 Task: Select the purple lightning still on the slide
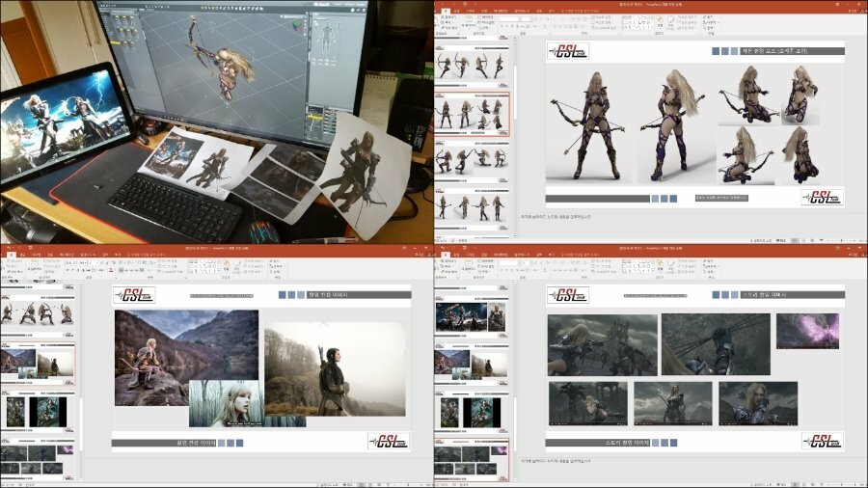coord(807,331)
